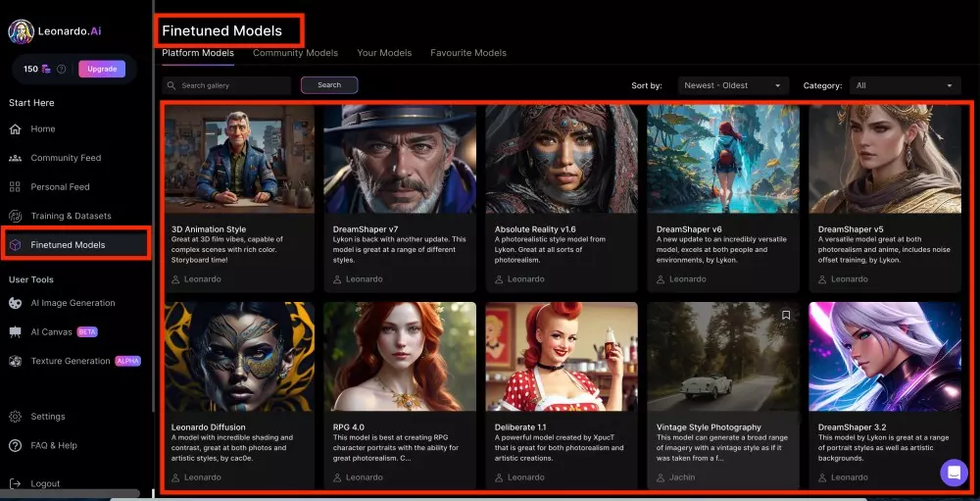The image size is (980, 501).
Task: Open the DreamShaper 3.2 thumbnail
Action: (885, 357)
